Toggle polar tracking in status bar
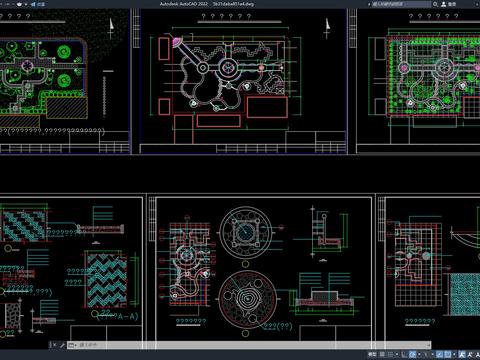Screen dimensions: 480x360 (x=412, y=354)
